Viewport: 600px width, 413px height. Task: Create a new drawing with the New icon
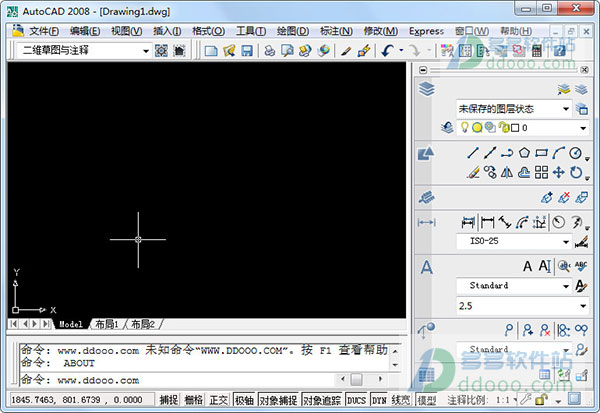211,51
